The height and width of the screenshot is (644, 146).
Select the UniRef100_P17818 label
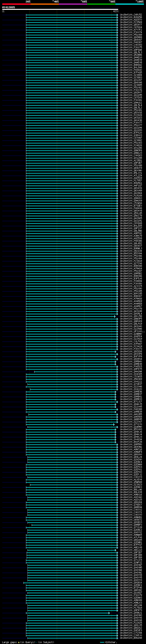click(131, 608)
